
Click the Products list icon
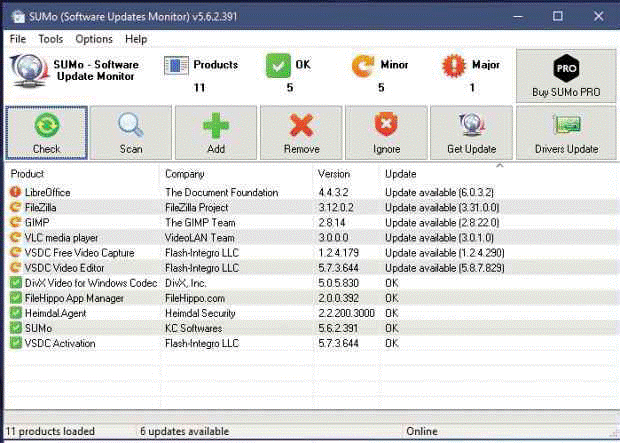(x=176, y=66)
